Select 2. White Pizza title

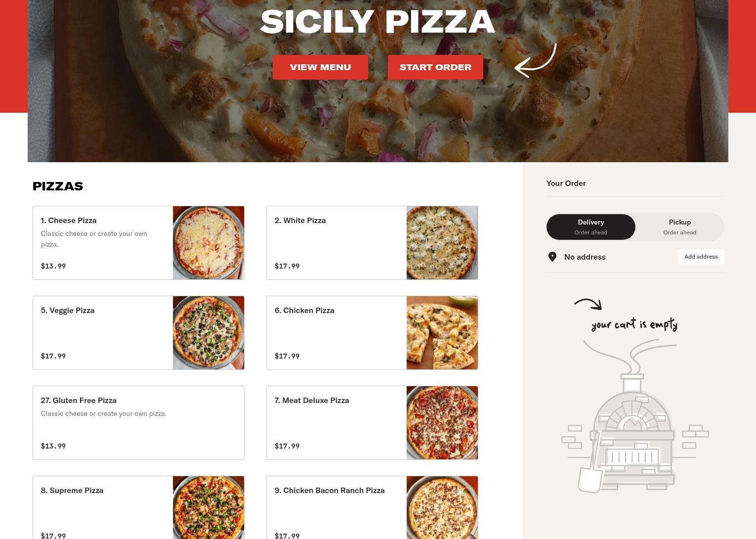300,221
